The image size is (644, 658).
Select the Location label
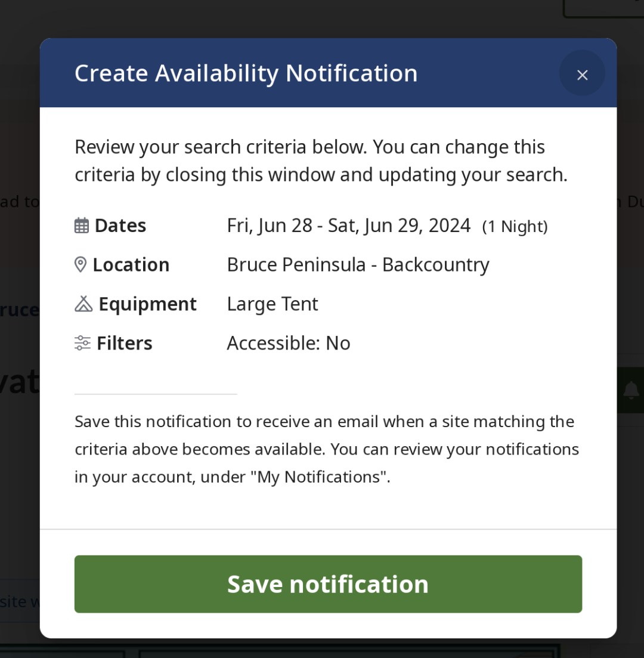(131, 265)
